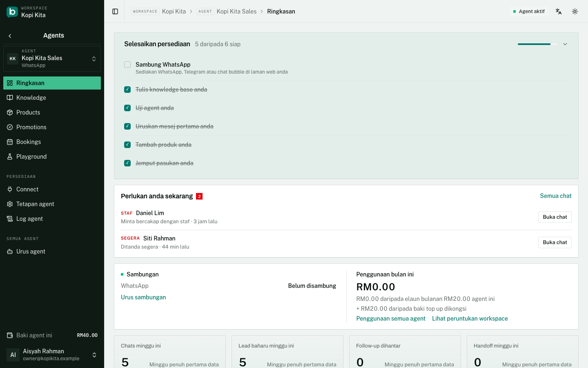Image resolution: width=588 pixels, height=368 pixels.
Task: Click the language translate icon
Action: click(559, 11)
